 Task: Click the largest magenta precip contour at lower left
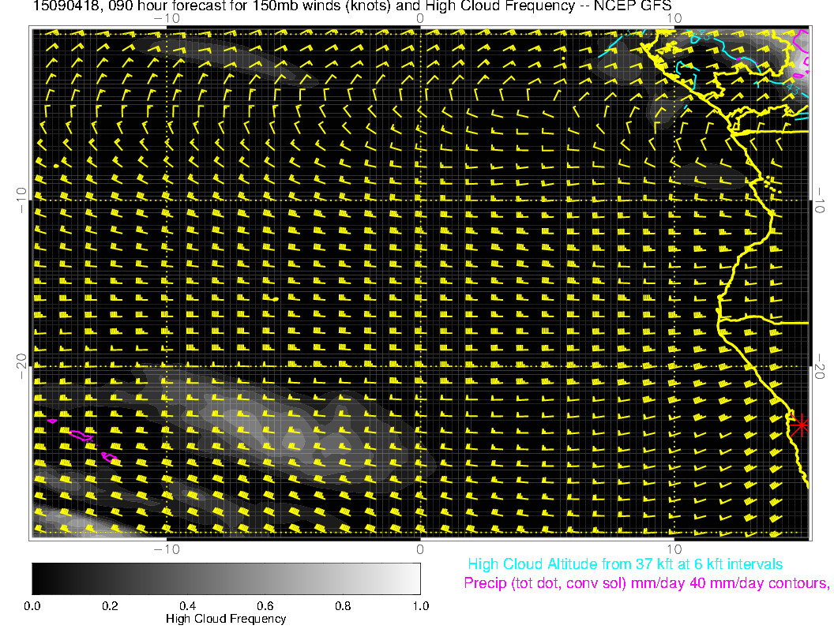tap(81, 435)
